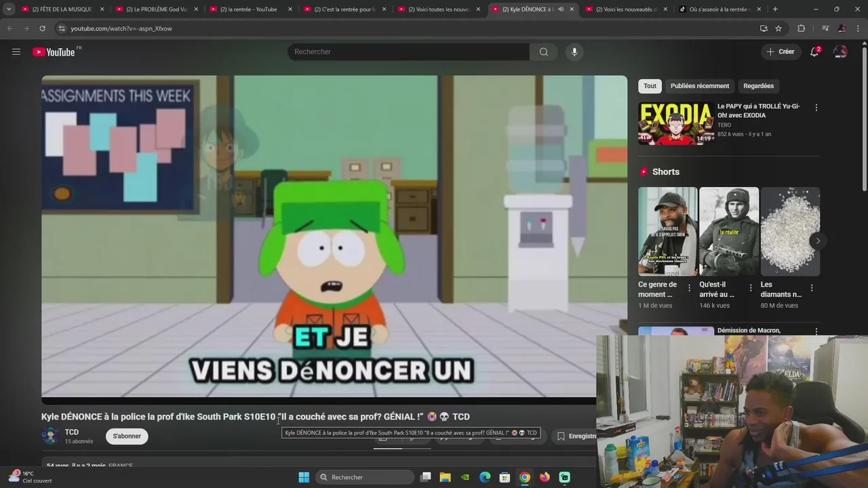Click the Créer button
This screenshot has width=868, height=488.
(x=780, y=52)
